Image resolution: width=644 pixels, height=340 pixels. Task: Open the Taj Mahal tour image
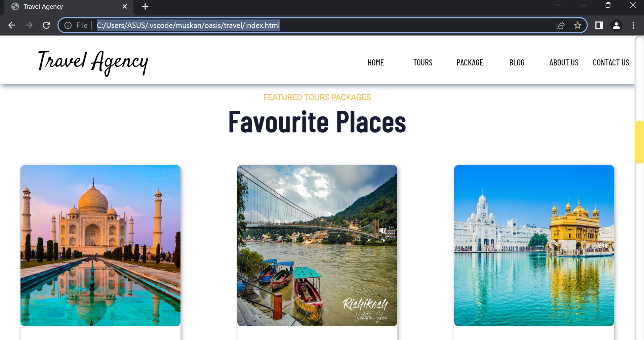[x=100, y=245]
